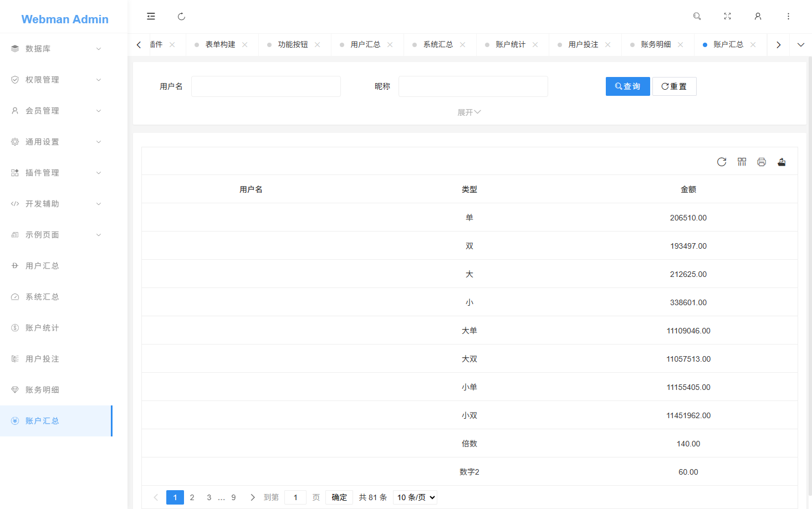Image resolution: width=812 pixels, height=509 pixels.
Task: Expand the 数据库 sidebar section
Action: point(55,48)
